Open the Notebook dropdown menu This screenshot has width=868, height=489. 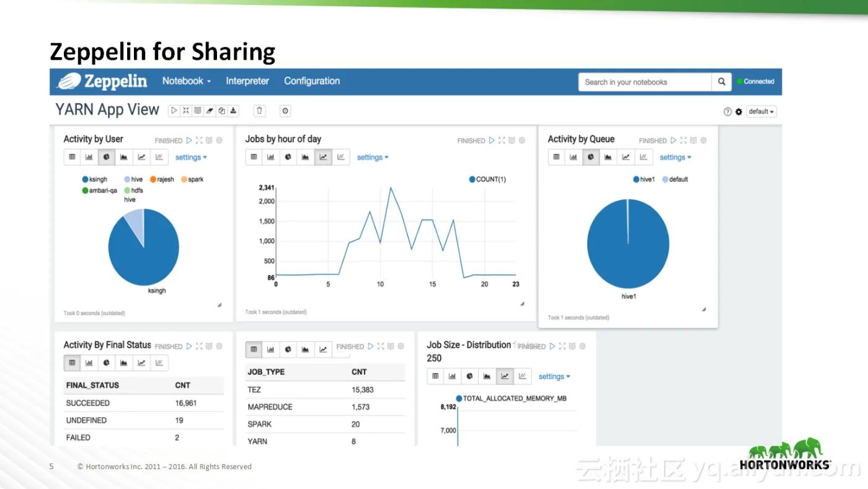(x=187, y=81)
